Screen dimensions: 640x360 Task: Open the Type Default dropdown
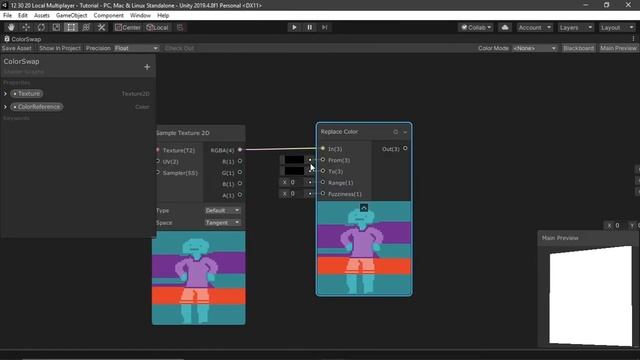(222, 210)
